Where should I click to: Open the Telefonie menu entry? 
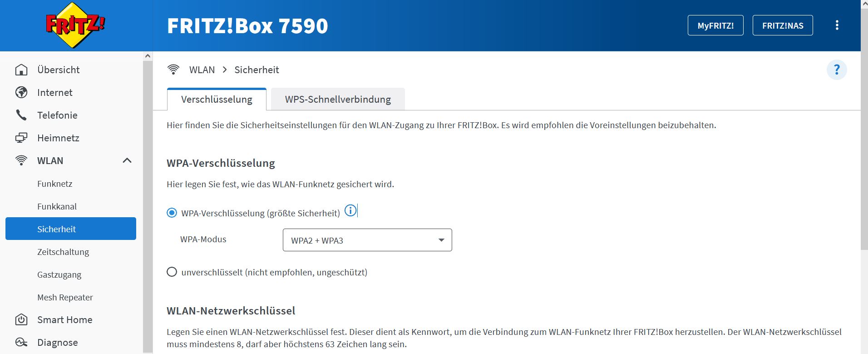[57, 115]
